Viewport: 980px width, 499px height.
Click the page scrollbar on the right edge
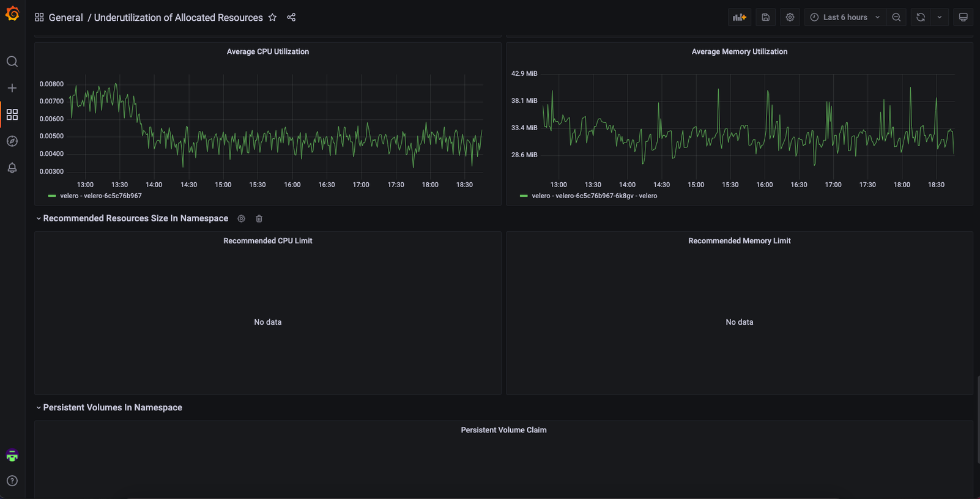click(x=978, y=420)
